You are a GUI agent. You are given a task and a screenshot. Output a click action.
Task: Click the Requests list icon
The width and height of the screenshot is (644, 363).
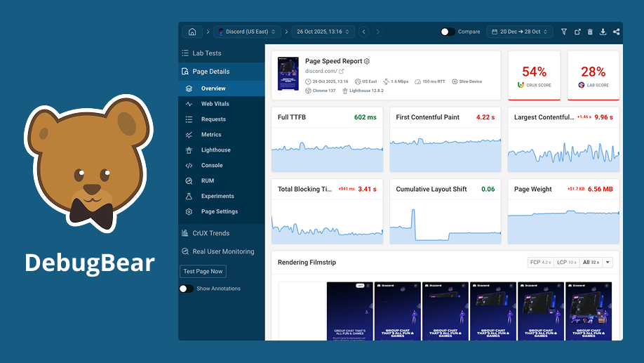(189, 119)
